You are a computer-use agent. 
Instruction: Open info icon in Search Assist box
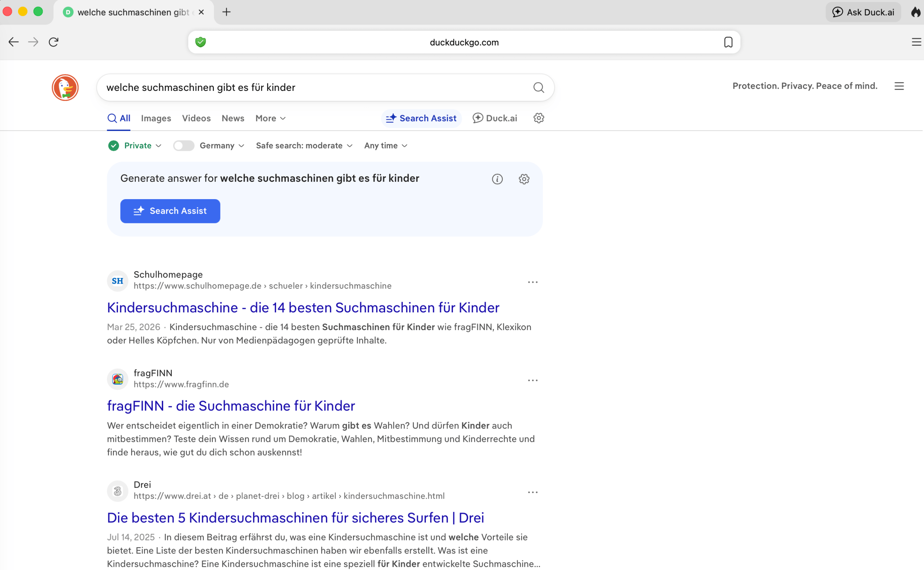(x=497, y=179)
